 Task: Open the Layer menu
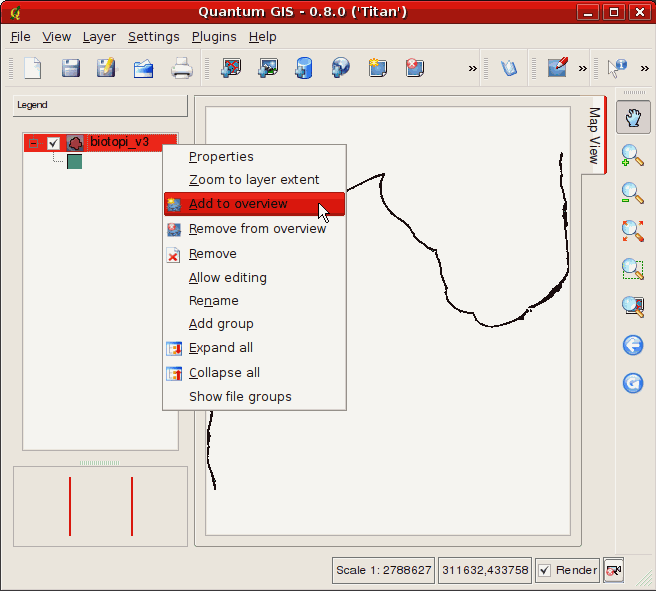pos(99,37)
